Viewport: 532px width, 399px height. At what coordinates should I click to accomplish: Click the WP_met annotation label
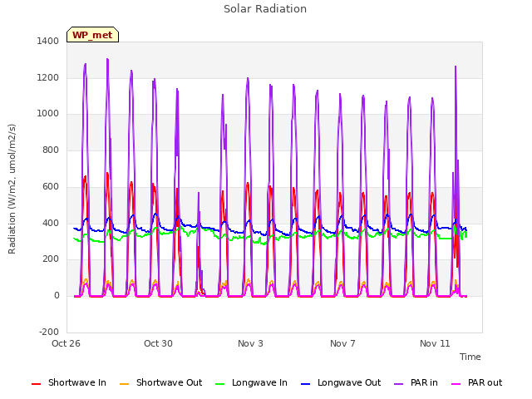(x=92, y=35)
